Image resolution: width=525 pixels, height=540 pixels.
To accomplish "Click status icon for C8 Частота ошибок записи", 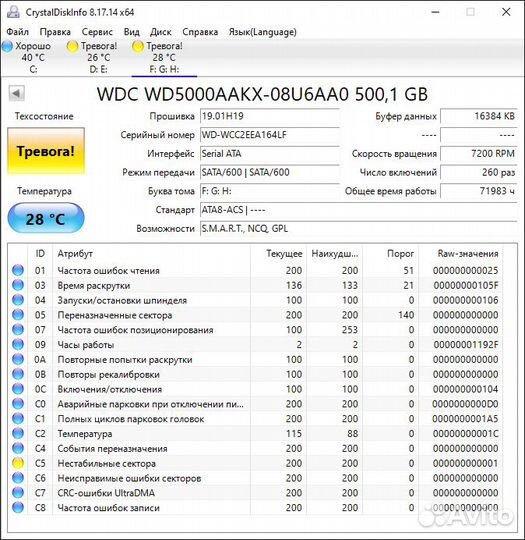I will [x=18, y=508].
